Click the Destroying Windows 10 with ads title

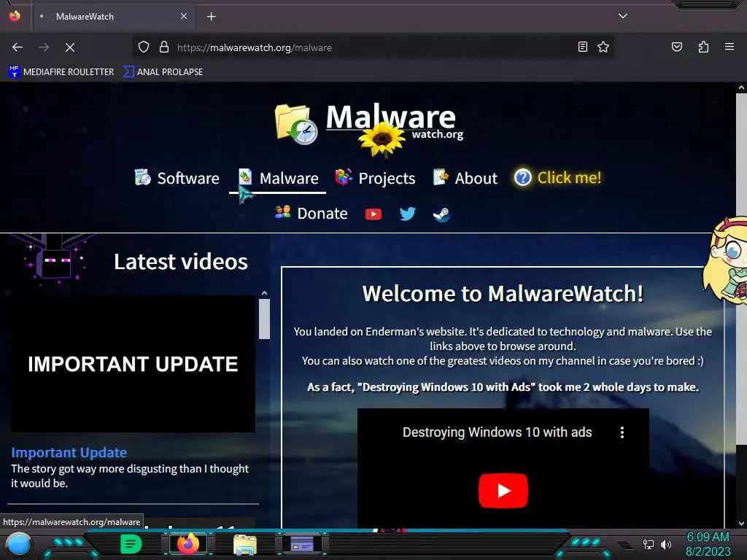497,432
